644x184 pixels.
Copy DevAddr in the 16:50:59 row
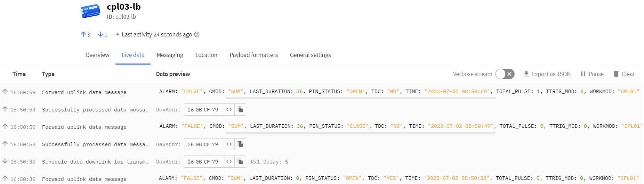point(240,110)
